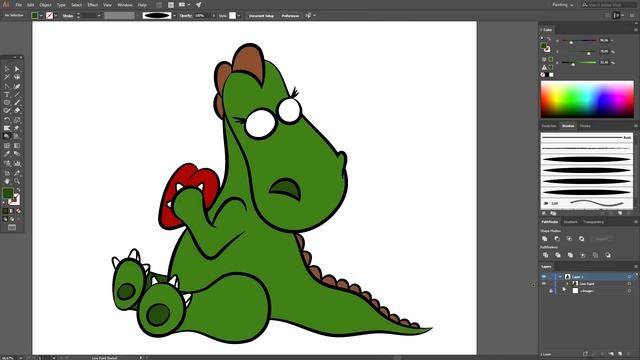Select the Rotate tool
640x360 pixels.
[7, 120]
